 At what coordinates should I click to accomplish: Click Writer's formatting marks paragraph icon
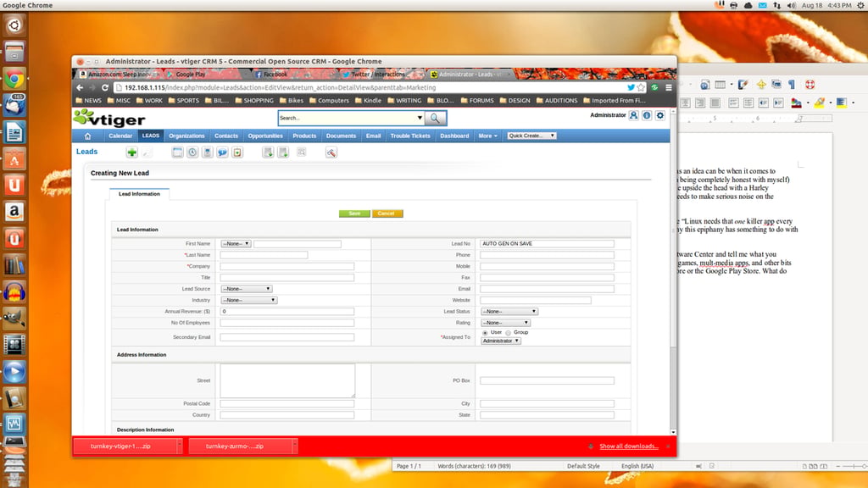coord(792,85)
